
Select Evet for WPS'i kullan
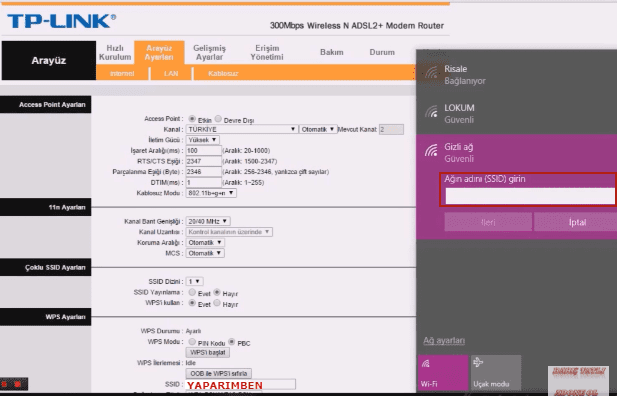192,303
